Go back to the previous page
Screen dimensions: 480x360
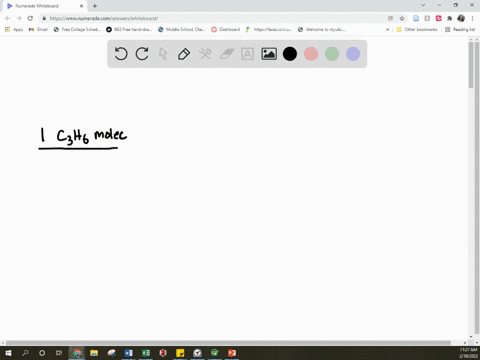[8, 18]
